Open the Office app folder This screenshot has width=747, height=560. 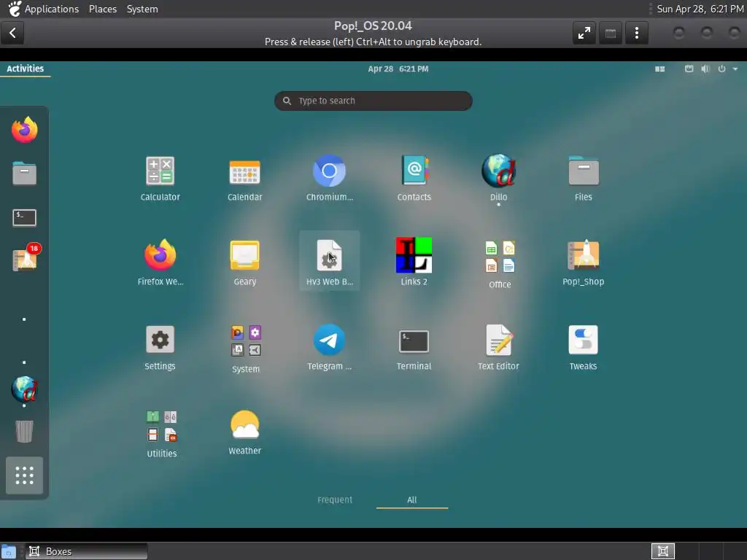point(499,265)
